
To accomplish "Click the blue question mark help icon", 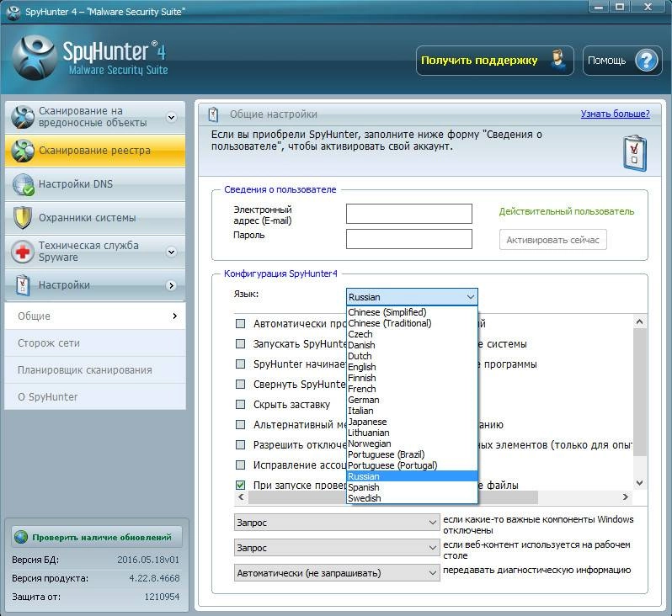I will [646, 61].
